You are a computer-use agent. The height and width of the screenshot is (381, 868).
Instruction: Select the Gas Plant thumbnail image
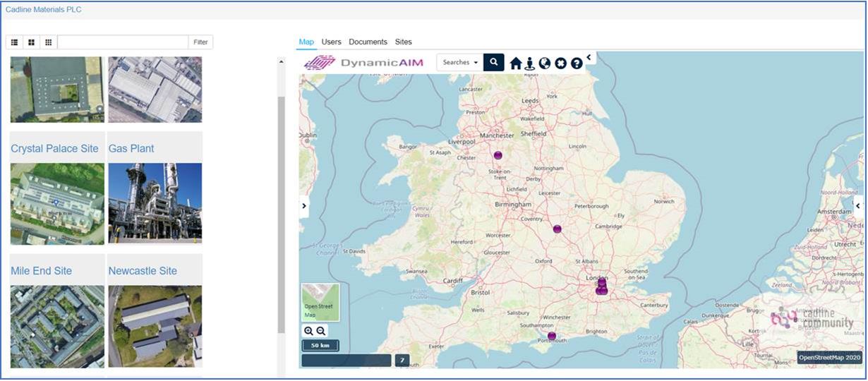(x=155, y=204)
